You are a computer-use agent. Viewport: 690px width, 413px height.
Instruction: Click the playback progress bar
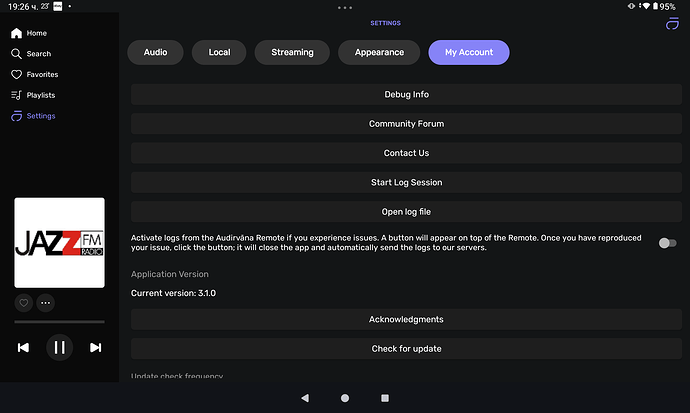[x=59, y=322]
